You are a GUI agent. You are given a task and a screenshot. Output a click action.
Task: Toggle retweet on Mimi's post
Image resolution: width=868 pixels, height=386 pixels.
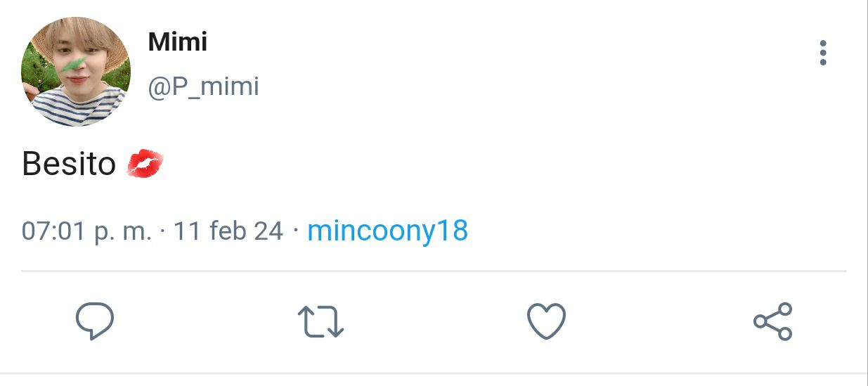[x=321, y=322]
